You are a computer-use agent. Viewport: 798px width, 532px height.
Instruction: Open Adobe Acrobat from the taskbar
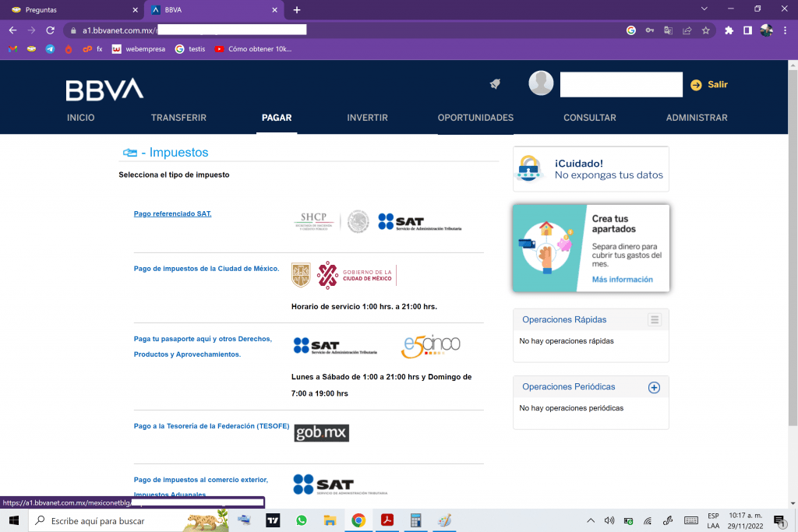pos(387,520)
